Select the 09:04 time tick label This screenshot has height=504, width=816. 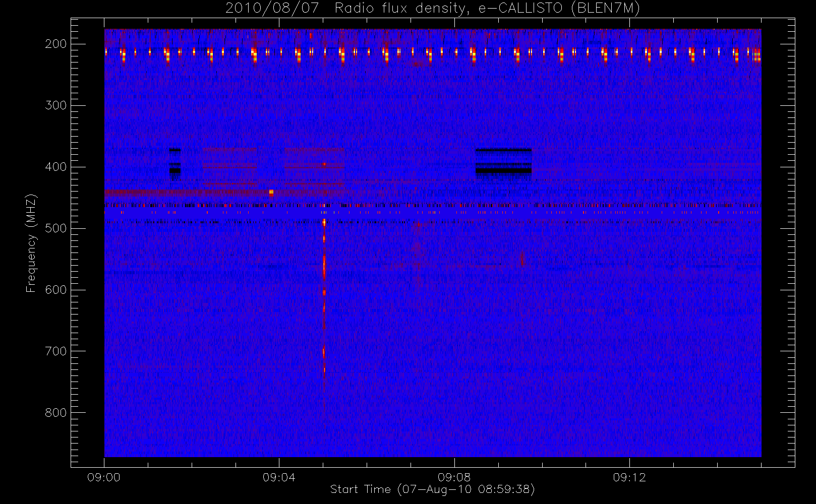click(279, 477)
